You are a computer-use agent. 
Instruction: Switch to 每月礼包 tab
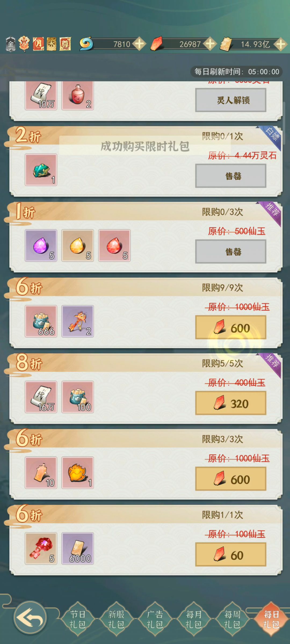(x=194, y=619)
